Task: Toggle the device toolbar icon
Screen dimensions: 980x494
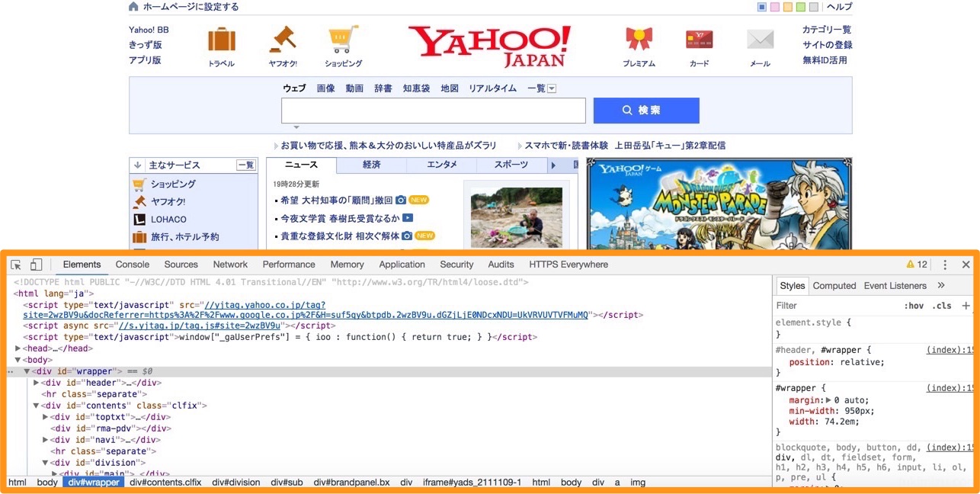Action: (36, 265)
